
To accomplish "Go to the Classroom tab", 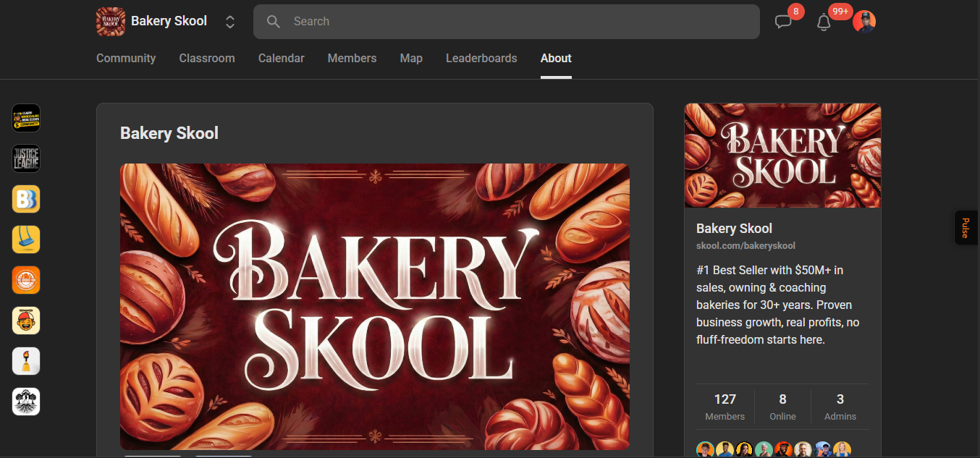I will pos(207,58).
